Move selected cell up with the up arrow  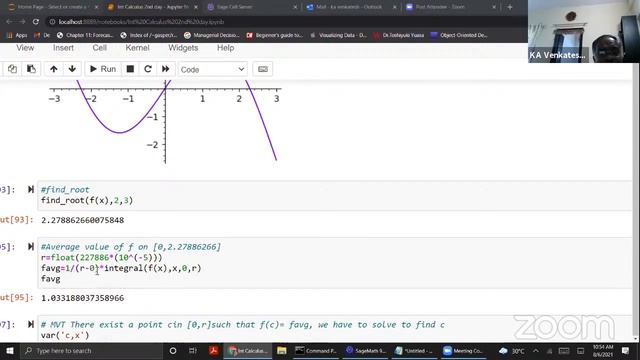coord(53,69)
